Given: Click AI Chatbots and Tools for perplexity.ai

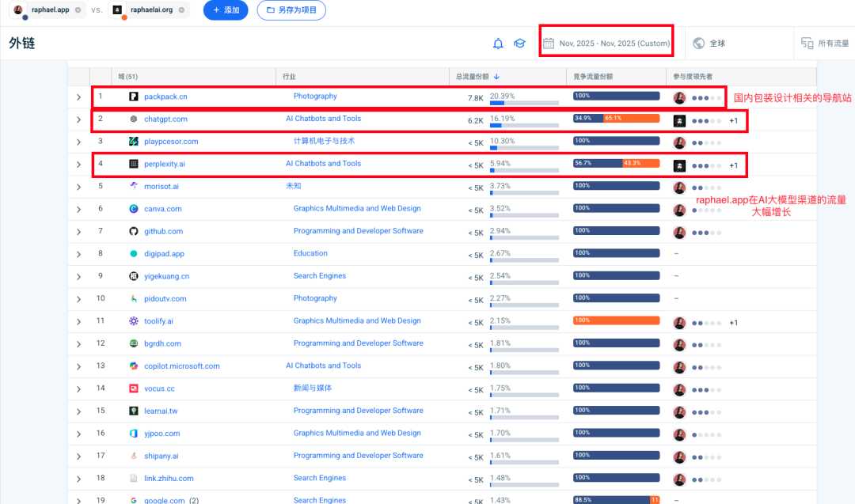Looking at the screenshot, I should pos(323,164).
